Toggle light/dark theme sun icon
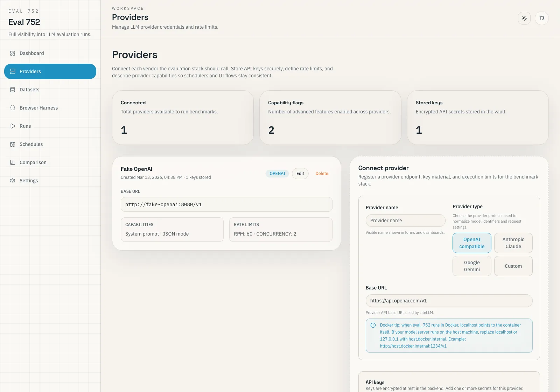This screenshot has width=560, height=392. click(x=524, y=18)
